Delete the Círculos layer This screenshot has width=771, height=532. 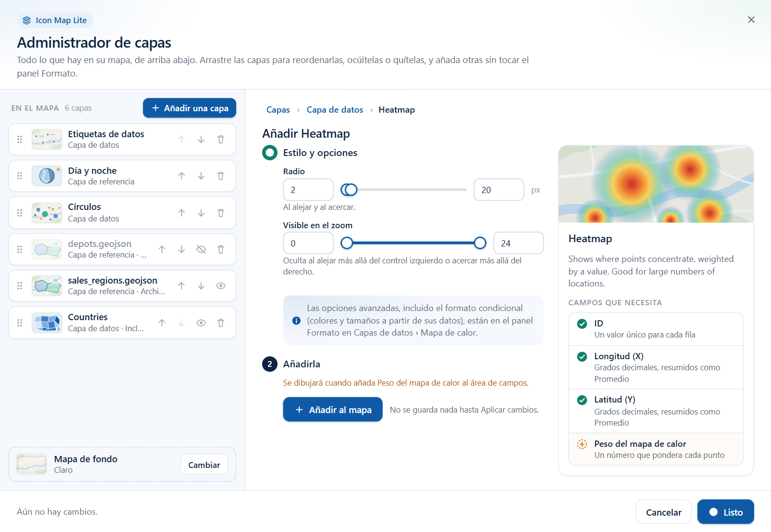(x=221, y=213)
